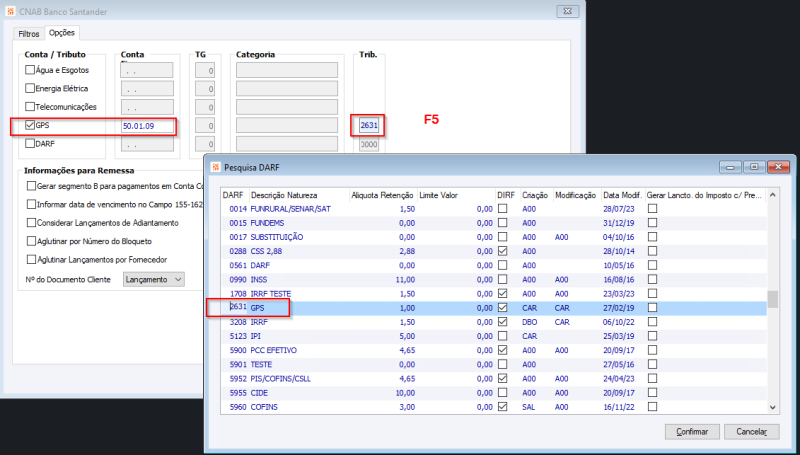This screenshot has width=800, height=455.
Task: Select the 5901 TESTE row
Action: pos(493,365)
